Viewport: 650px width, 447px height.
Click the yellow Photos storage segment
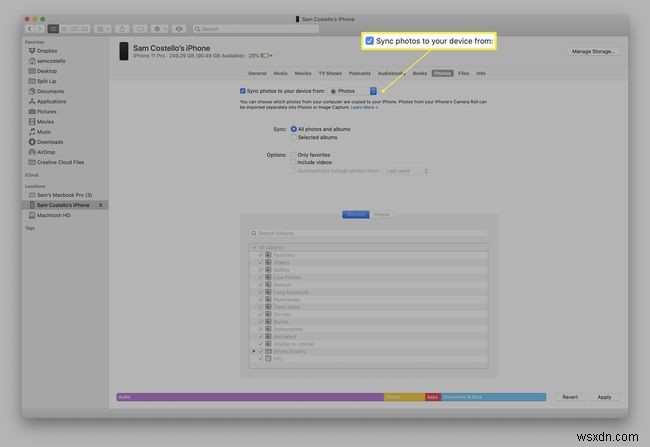pos(404,397)
